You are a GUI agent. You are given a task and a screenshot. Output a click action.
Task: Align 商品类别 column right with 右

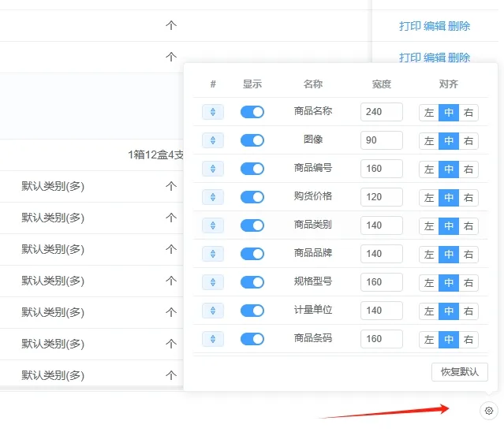[469, 226]
